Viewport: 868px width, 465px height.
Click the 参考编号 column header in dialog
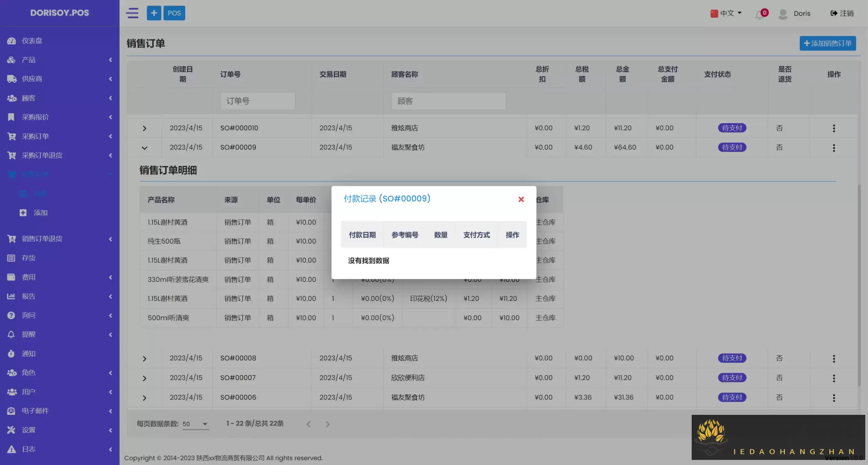click(405, 235)
